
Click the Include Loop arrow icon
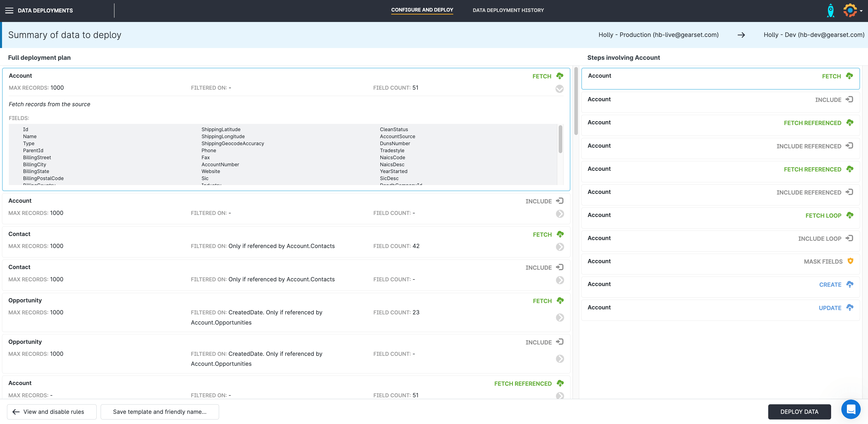(849, 238)
